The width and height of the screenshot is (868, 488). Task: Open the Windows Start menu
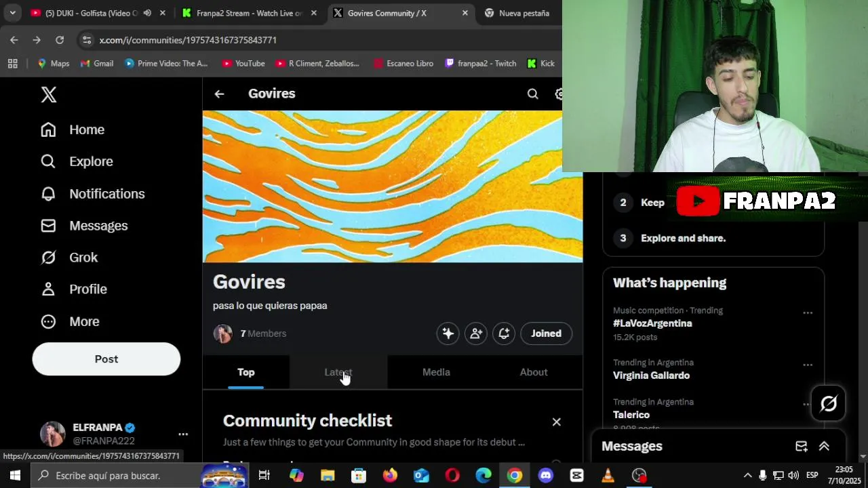coord(15,476)
